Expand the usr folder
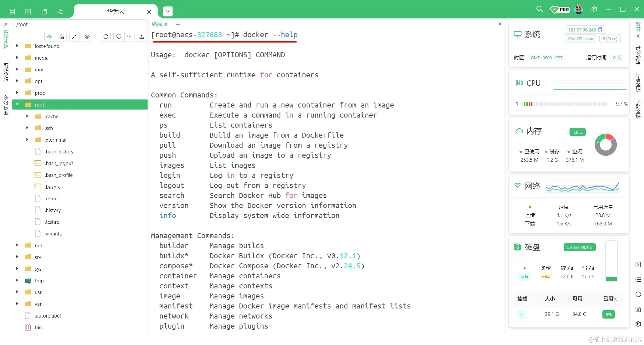The height and width of the screenshot is (345, 644). 17,292
